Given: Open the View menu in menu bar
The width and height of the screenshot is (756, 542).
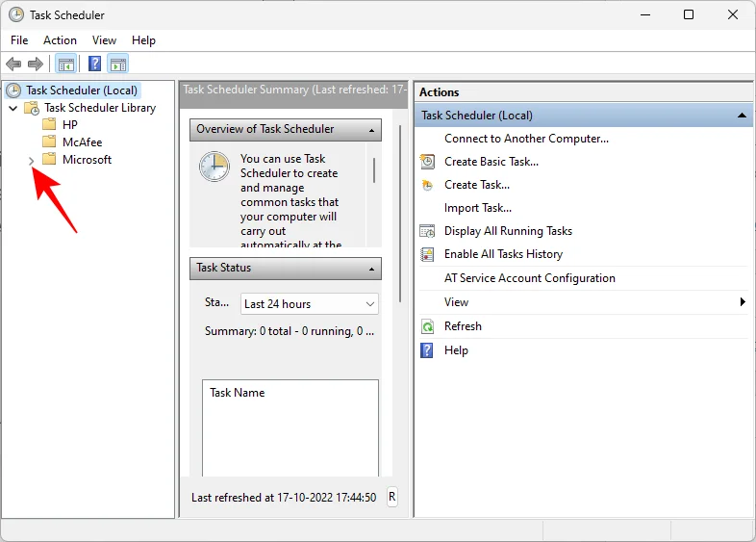Looking at the screenshot, I should click(x=104, y=40).
